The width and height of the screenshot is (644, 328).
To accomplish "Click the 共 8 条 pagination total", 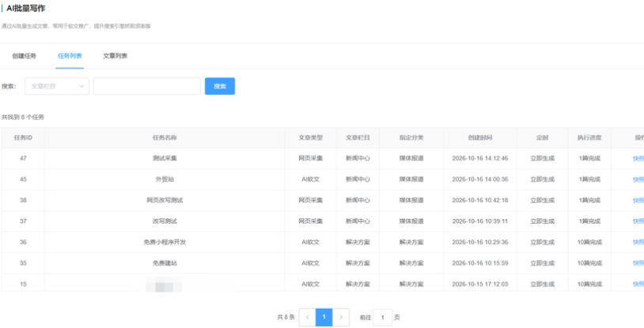I will tap(286, 317).
